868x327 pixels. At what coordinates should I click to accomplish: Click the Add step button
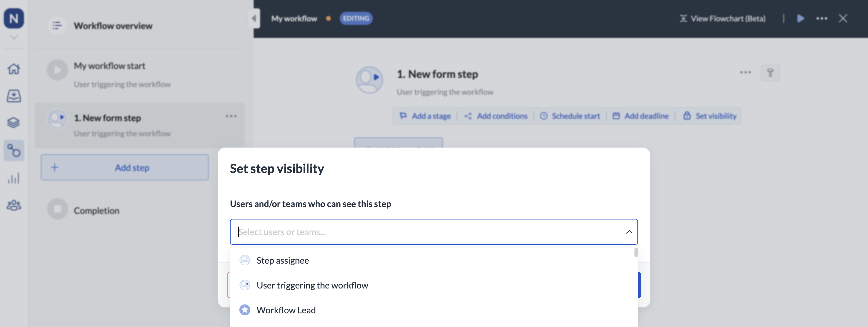point(125,168)
